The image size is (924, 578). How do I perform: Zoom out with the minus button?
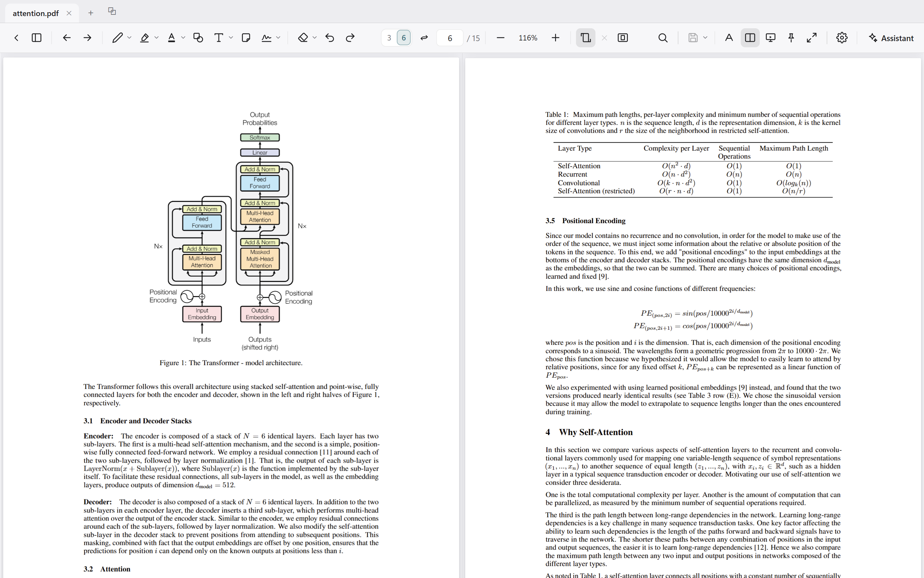coord(501,38)
